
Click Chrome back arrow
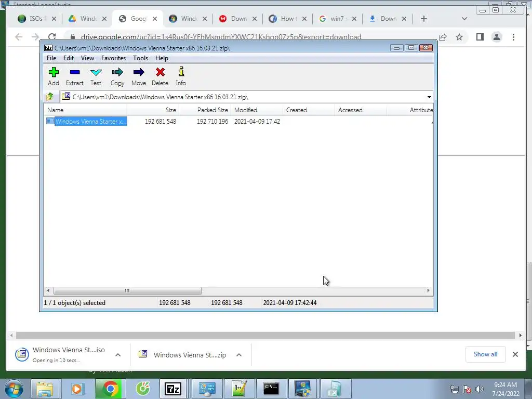19,37
